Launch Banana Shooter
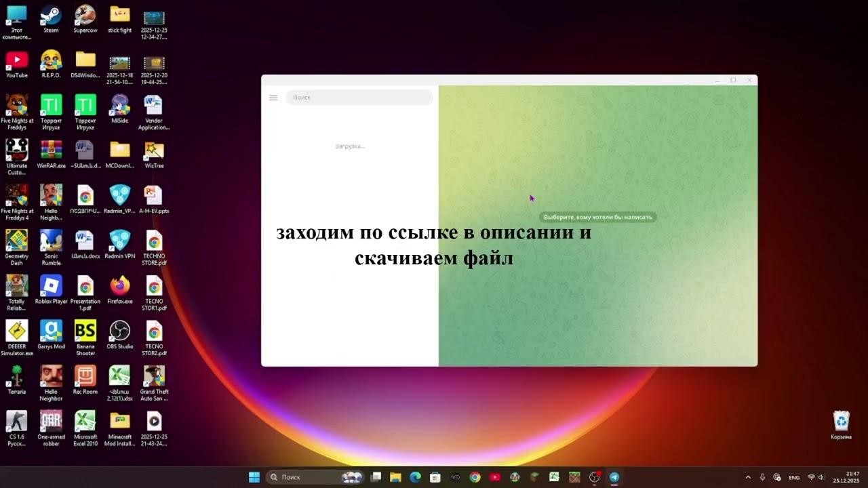 [x=85, y=338]
